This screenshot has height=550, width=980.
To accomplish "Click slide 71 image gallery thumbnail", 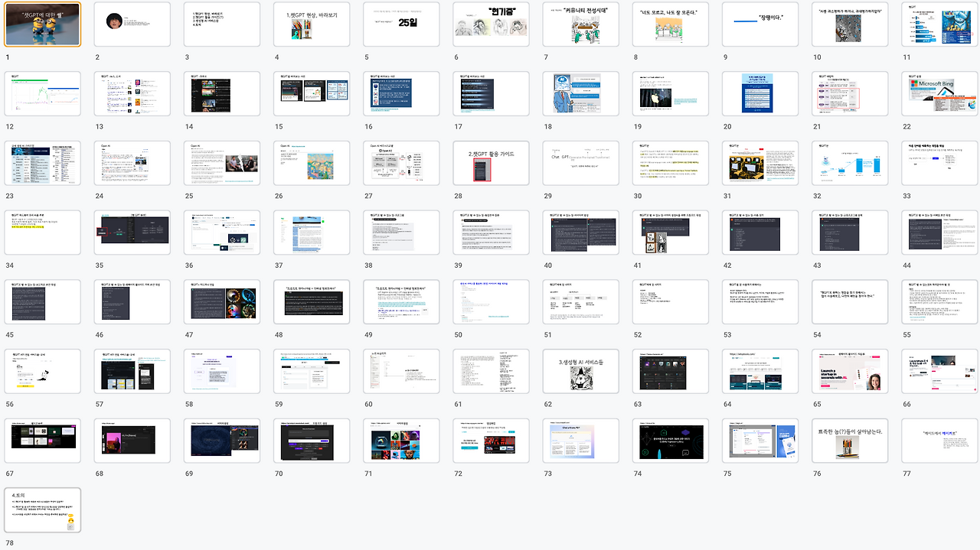I will click(x=401, y=441).
